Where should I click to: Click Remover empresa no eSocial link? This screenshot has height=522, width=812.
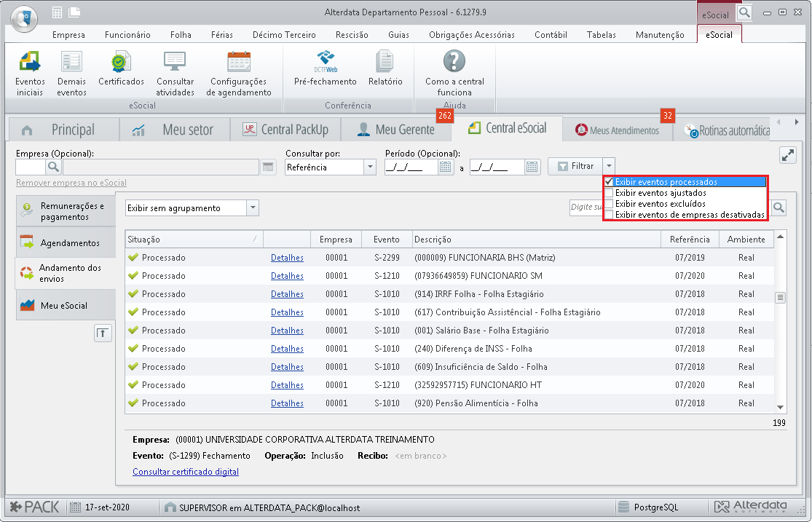pyautogui.click(x=71, y=182)
